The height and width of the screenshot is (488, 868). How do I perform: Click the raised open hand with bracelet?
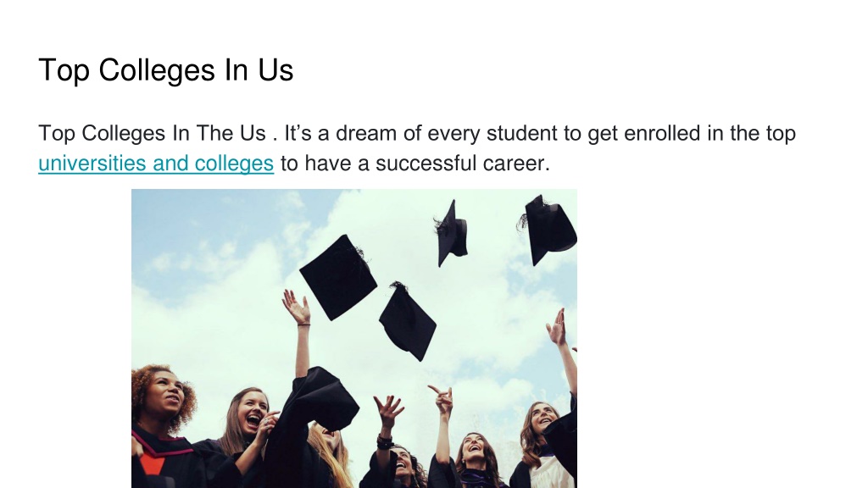pos(298,307)
